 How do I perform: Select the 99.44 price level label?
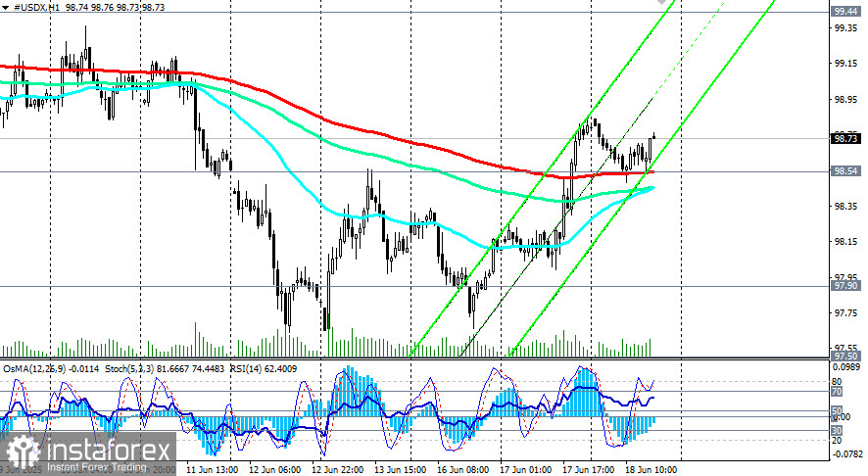click(x=845, y=11)
